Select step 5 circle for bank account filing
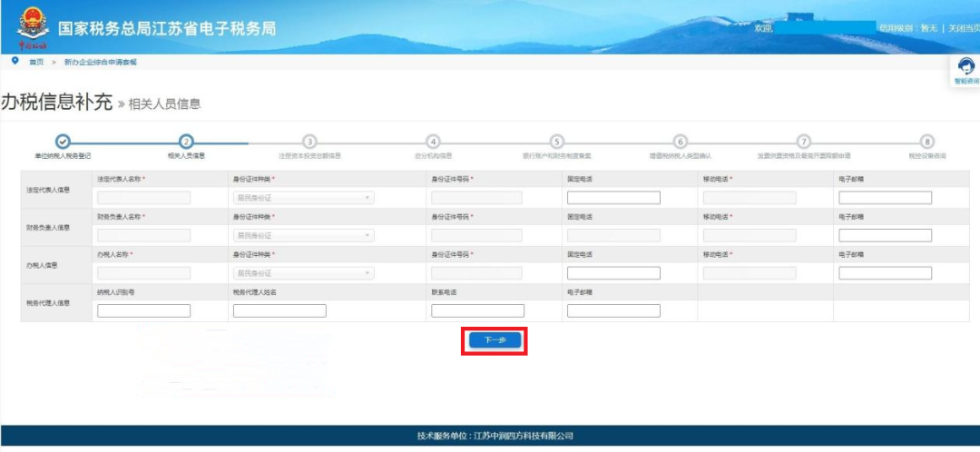Viewport: 980px width, 452px height. 556,141
